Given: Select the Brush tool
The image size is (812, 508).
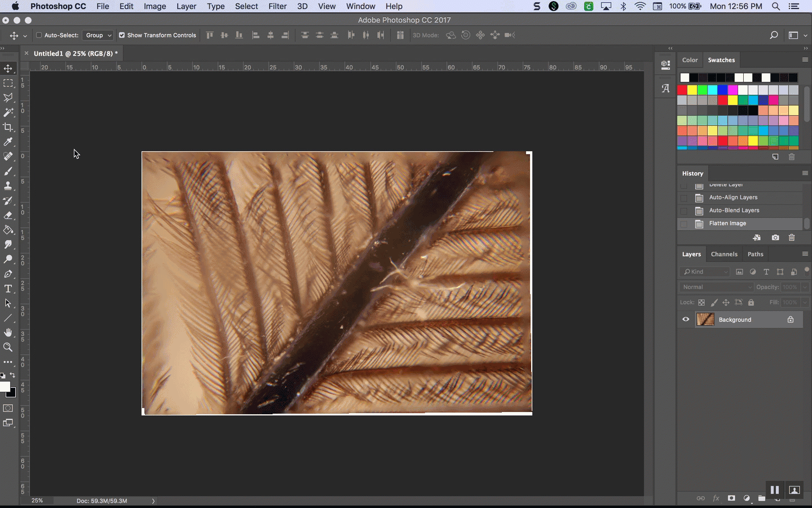Looking at the screenshot, I should (8, 171).
